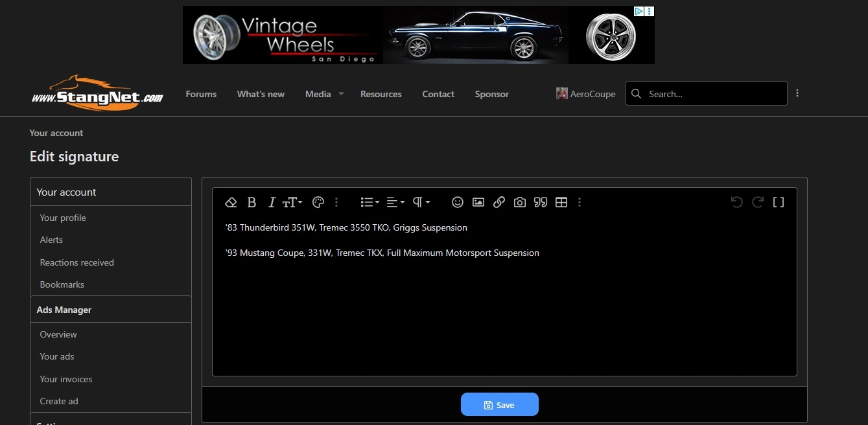868x425 pixels.
Task: Open the Forums nav item
Action: pyautogui.click(x=201, y=94)
